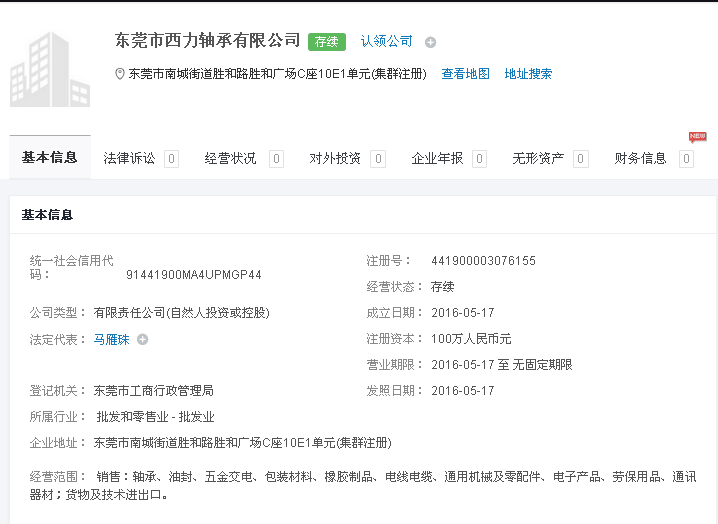View the 企业年报 tab
Image resolution: width=718 pixels, height=524 pixels.
(x=437, y=158)
